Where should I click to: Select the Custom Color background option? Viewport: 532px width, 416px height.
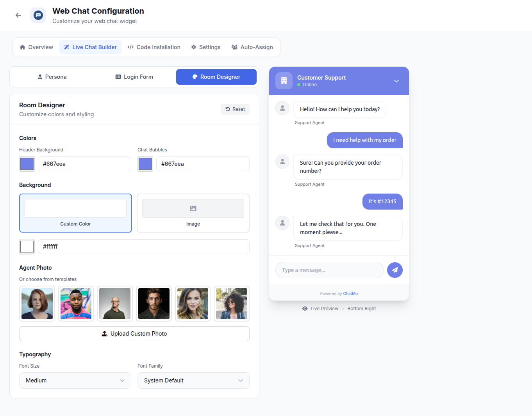coord(75,213)
